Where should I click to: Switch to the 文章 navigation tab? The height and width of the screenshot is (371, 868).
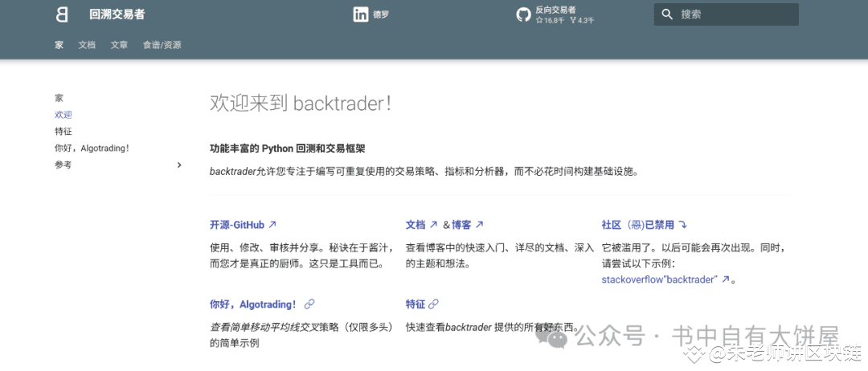point(119,45)
